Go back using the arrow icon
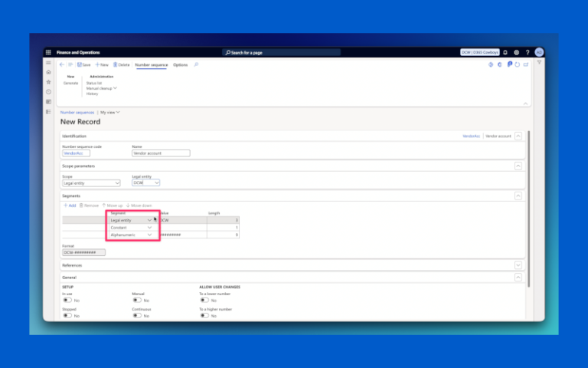Screen dimensions: 588x368 (x=62, y=64)
